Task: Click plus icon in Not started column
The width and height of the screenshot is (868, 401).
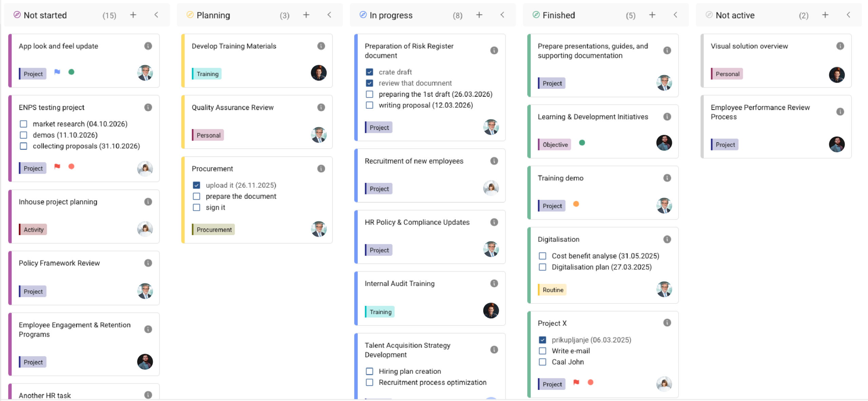Action: coord(133,15)
